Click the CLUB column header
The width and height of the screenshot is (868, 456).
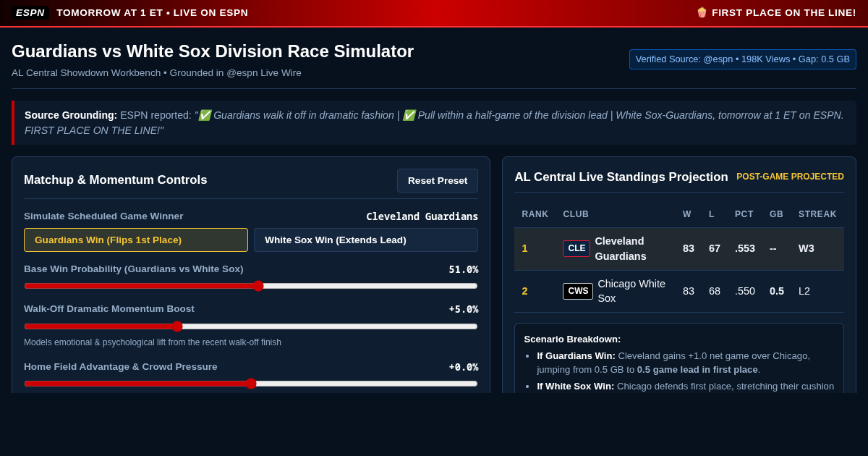click(x=576, y=214)
